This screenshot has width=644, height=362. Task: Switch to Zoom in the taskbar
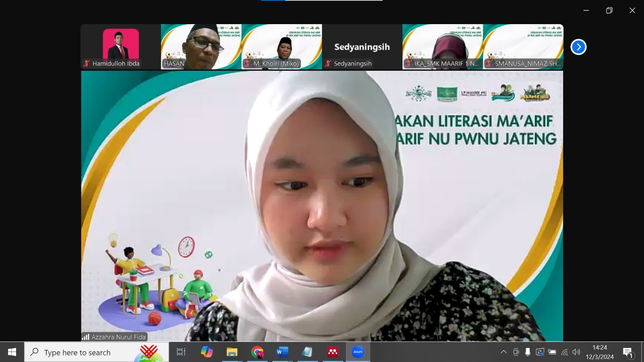pos(358,352)
